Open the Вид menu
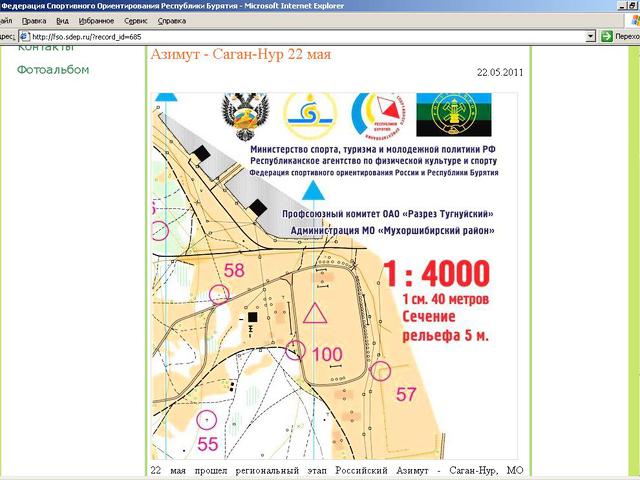640x480 pixels. click(x=62, y=21)
